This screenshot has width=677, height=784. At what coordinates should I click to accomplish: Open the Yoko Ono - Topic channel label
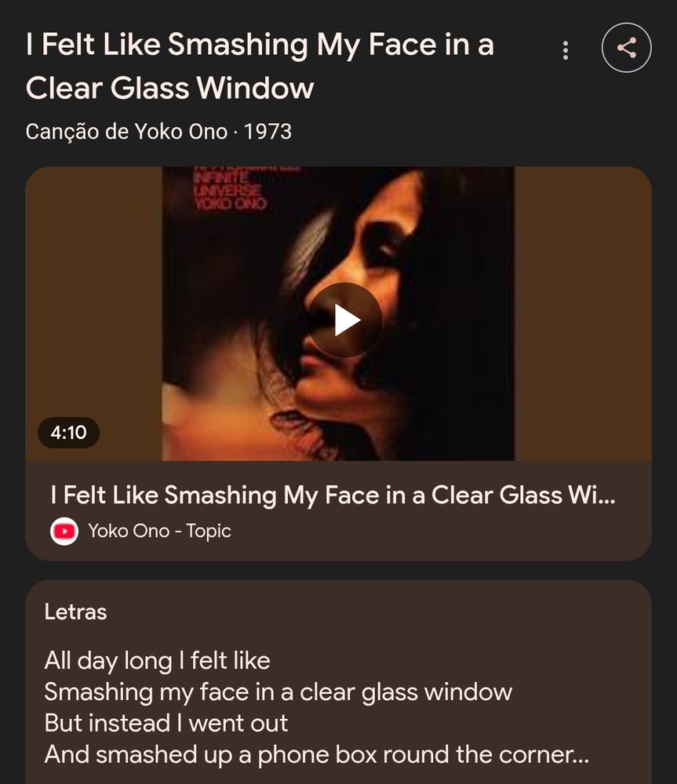coord(159,531)
